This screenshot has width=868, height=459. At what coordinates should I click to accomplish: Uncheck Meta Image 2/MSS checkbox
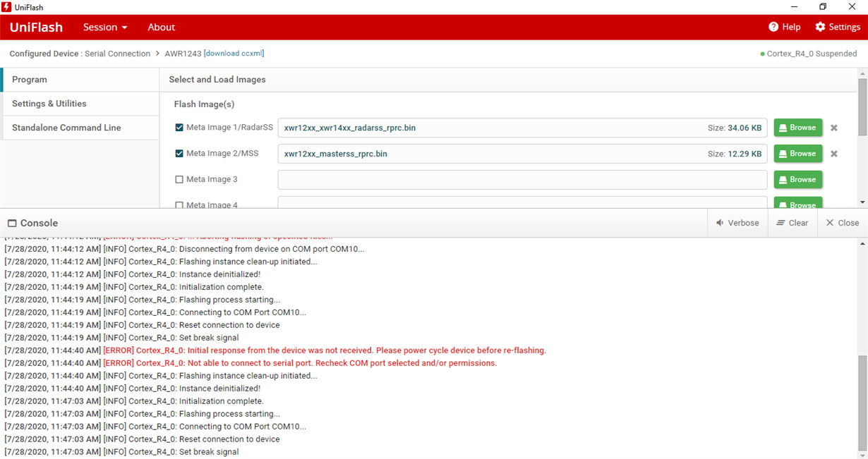coord(179,154)
